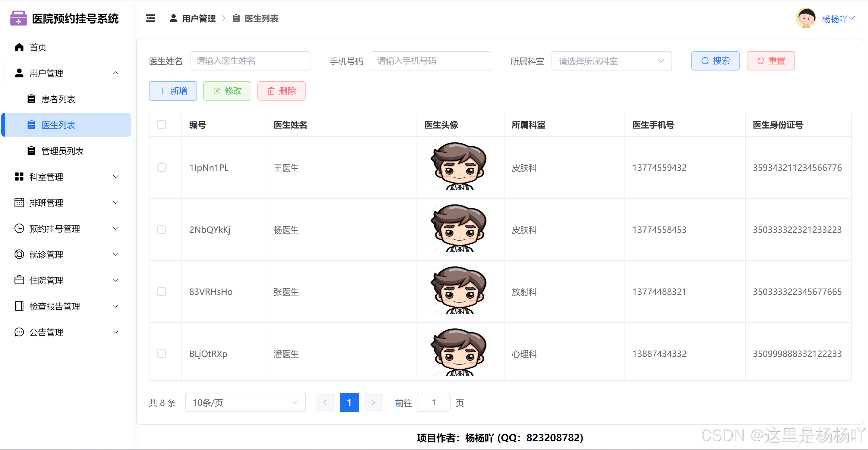Click the home icon for 首页
Screen dimensions: 868x450
pyautogui.click(x=19, y=47)
